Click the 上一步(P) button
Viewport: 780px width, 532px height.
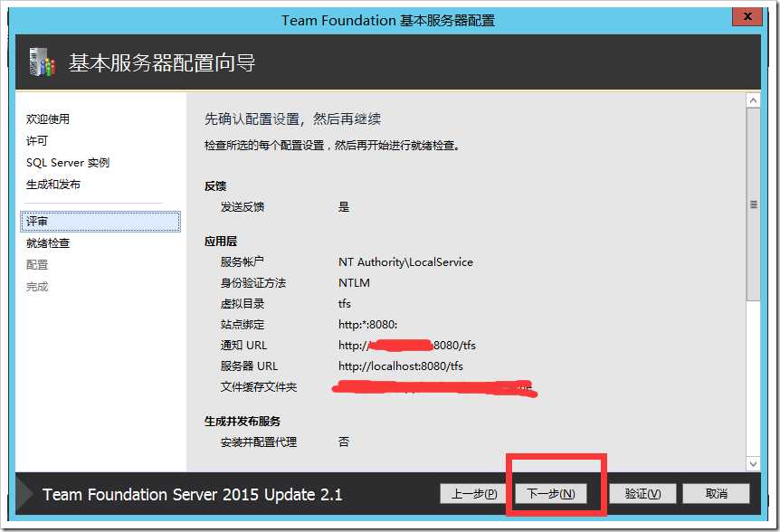(x=473, y=494)
